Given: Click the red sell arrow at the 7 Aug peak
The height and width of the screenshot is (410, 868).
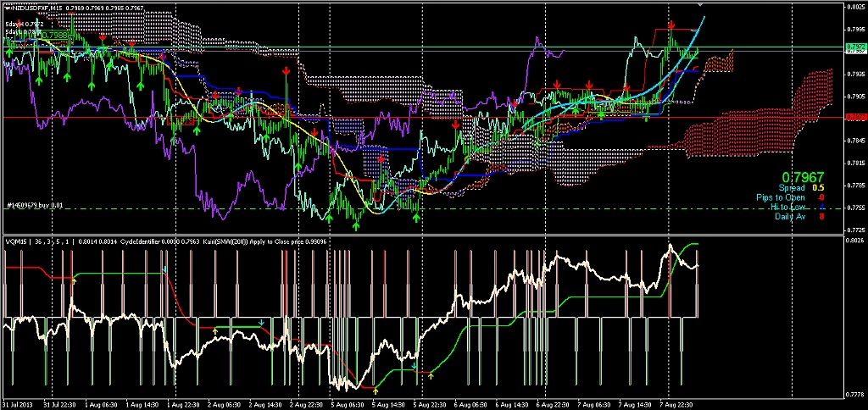Looking at the screenshot, I should [671, 25].
